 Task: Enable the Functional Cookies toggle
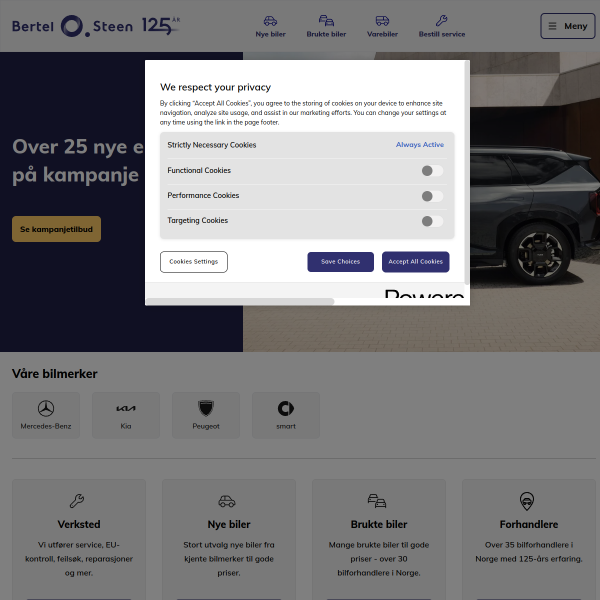432,171
